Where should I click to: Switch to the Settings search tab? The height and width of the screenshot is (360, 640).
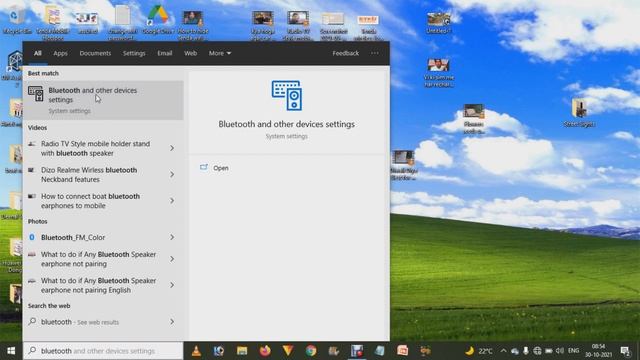coord(134,53)
